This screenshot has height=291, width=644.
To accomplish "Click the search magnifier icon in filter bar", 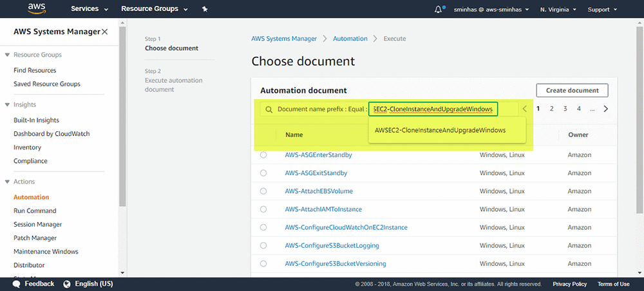I will (x=269, y=109).
